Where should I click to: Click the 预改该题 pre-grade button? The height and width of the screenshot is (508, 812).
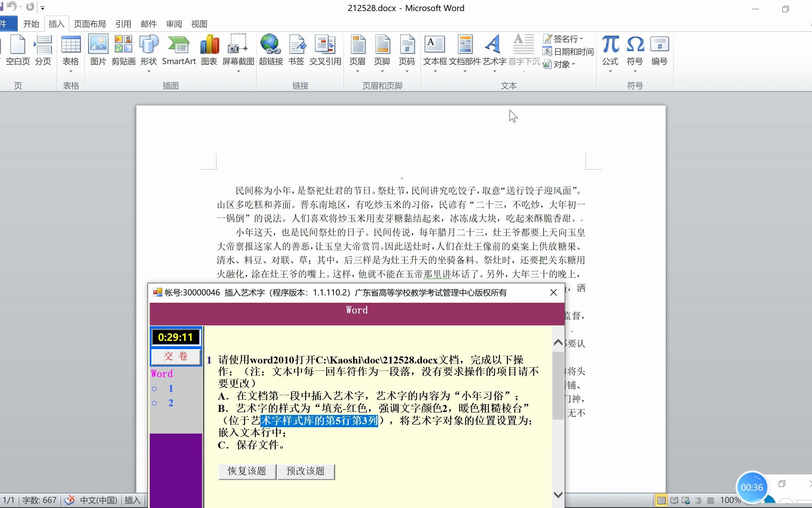point(305,471)
